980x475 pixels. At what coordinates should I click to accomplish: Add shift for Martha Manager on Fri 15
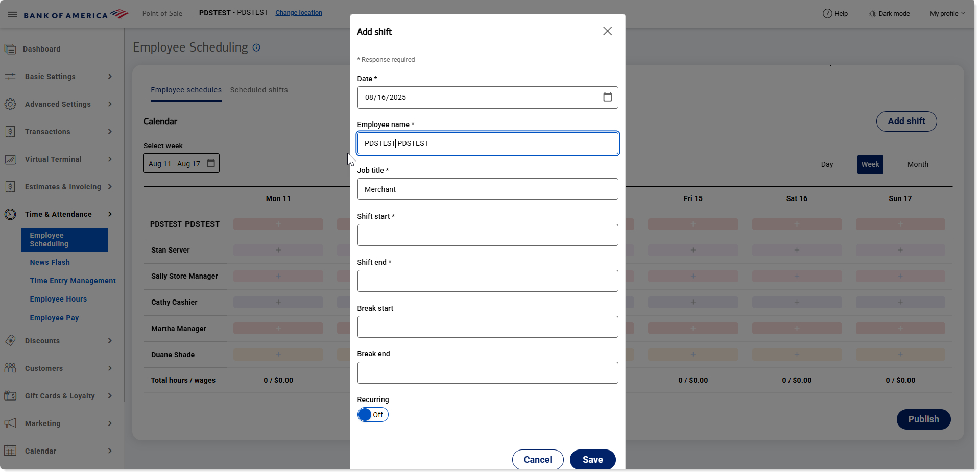[x=693, y=328]
